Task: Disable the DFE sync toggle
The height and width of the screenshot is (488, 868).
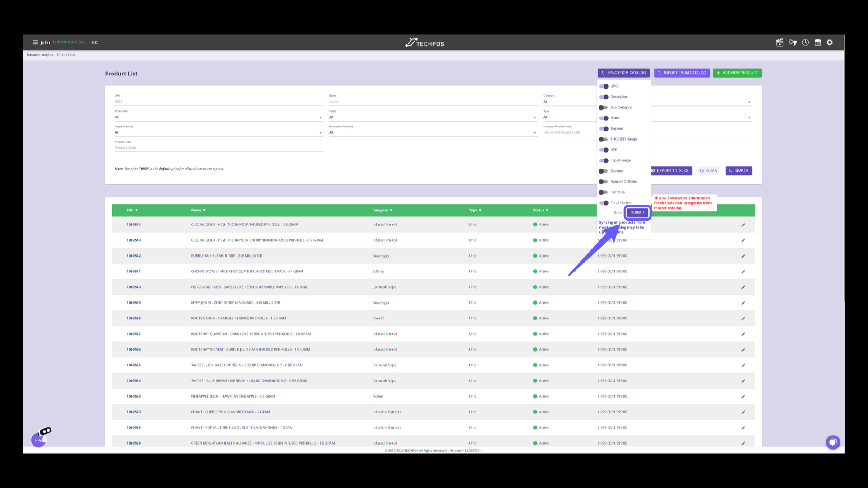Action: coord(604,150)
